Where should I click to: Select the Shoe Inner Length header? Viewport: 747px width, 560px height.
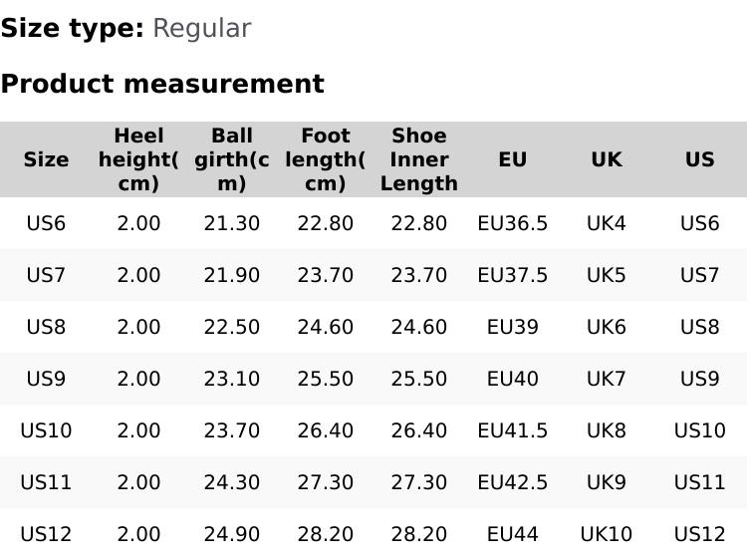point(419,159)
